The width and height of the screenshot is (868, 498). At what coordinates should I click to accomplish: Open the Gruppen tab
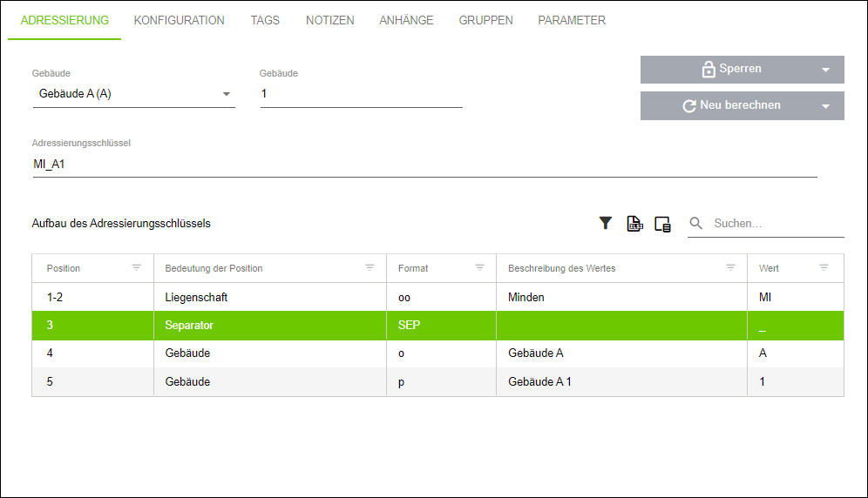486,21
